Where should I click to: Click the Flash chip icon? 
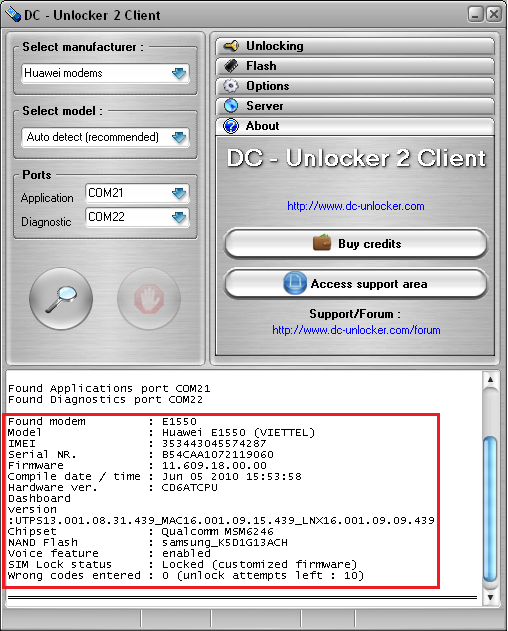click(x=231, y=66)
